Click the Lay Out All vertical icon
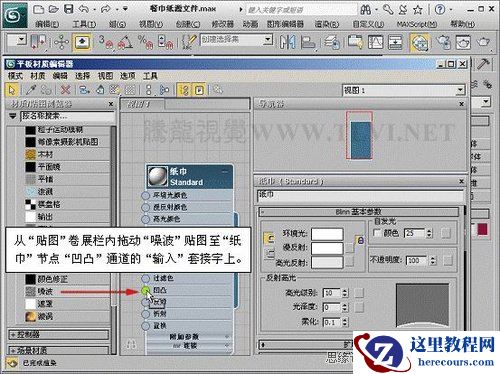Viewport: 500px width, 374px height. point(149,90)
